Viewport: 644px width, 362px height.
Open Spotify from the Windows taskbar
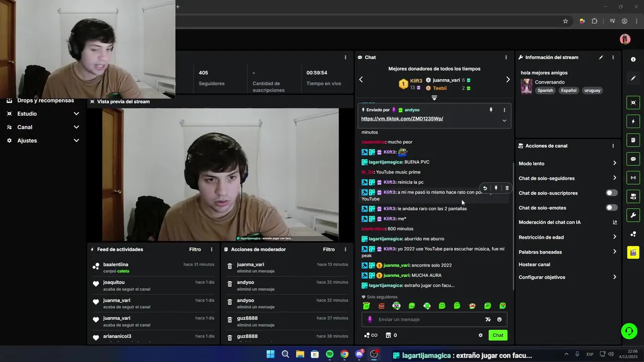[330, 354]
